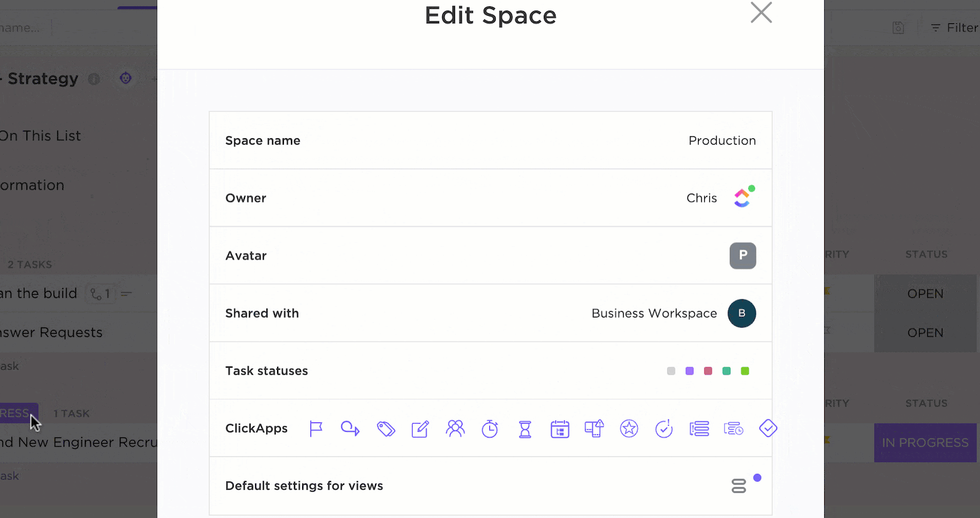
Task: Click the green task status color square
Action: (x=745, y=371)
